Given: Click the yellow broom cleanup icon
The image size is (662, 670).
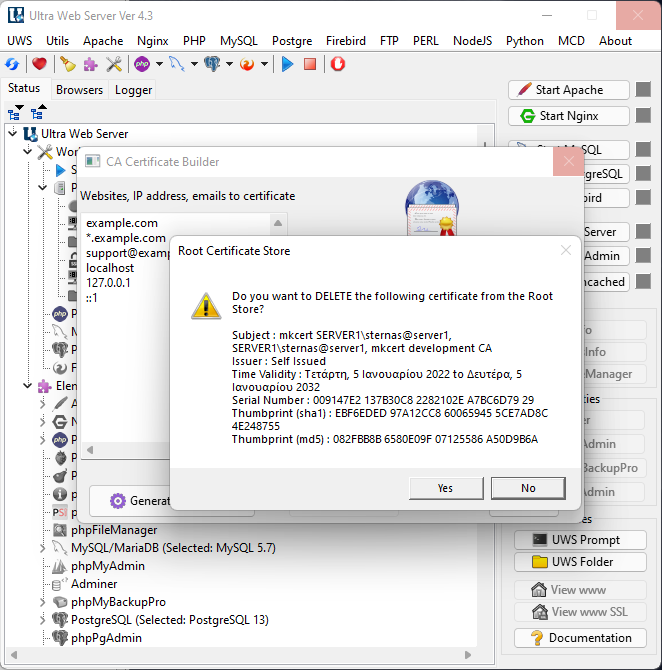Looking at the screenshot, I should pyautogui.click(x=68, y=65).
